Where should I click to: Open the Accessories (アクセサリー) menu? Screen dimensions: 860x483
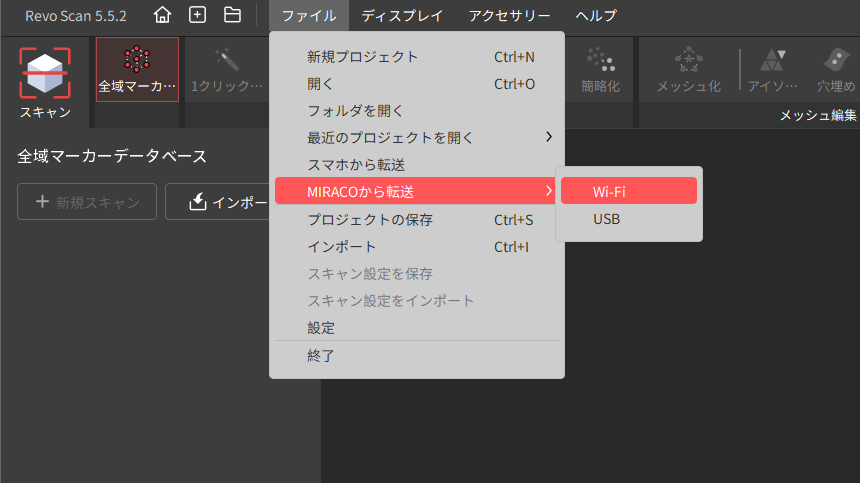click(x=509, y=15)
